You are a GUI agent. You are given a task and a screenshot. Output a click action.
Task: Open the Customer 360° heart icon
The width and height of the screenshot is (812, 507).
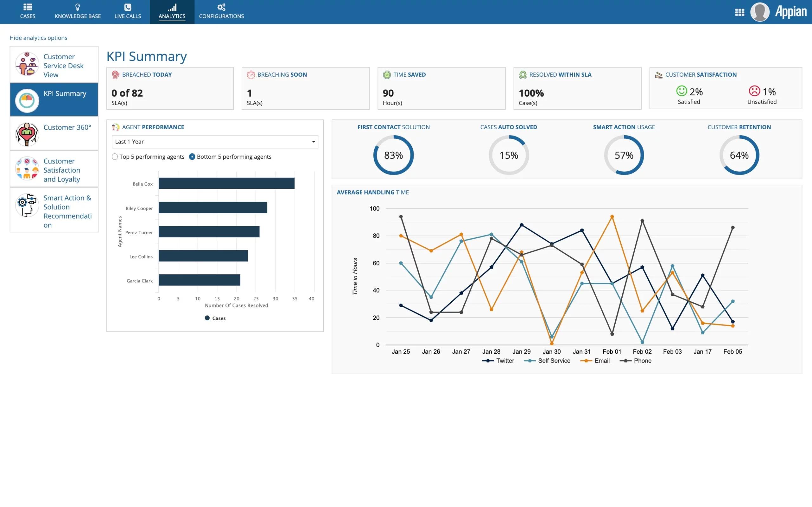click(x=27, y=134)
